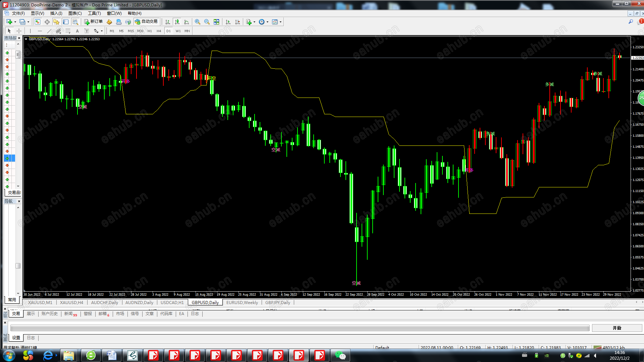Open the 图表(C) menu
644x362 pixels.
[75, 13]
